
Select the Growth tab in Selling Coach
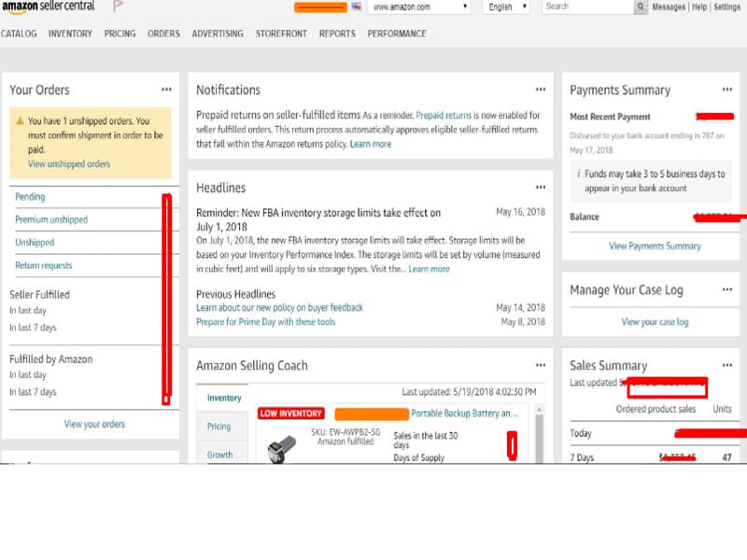point(220,455)
